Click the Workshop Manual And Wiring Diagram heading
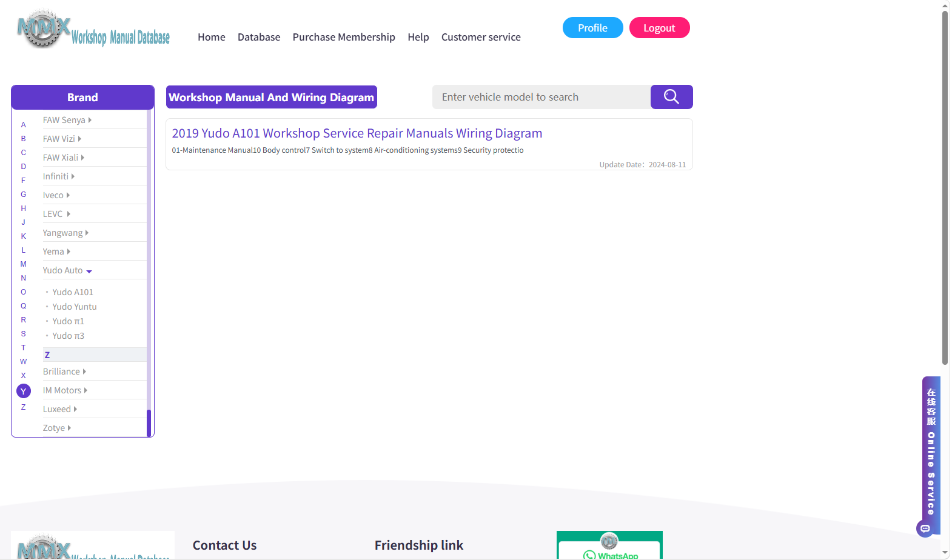This screenshot has height=560, width=952. pos(272,97)
